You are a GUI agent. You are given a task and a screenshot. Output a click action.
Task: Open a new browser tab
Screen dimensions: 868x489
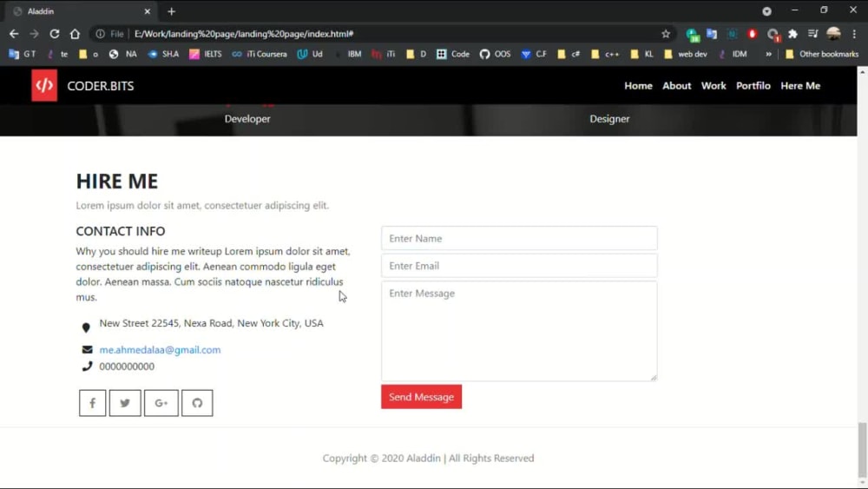171,11
